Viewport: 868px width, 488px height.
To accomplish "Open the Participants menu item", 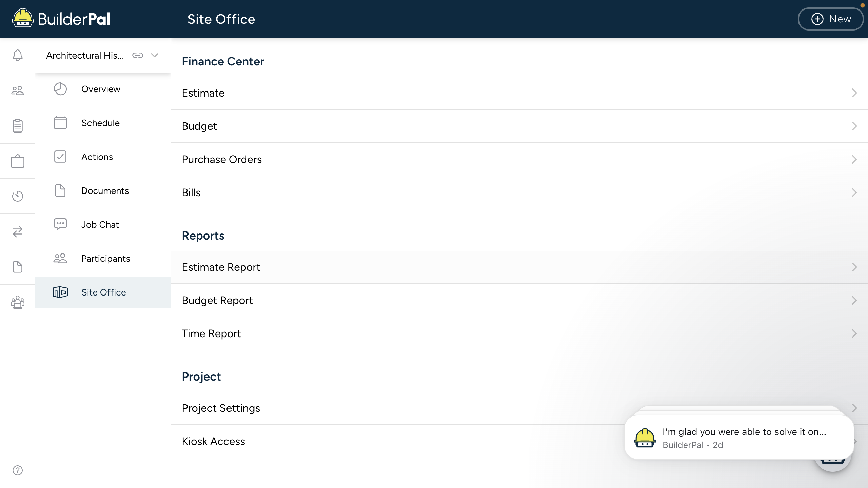I will (x=105, y=259).
